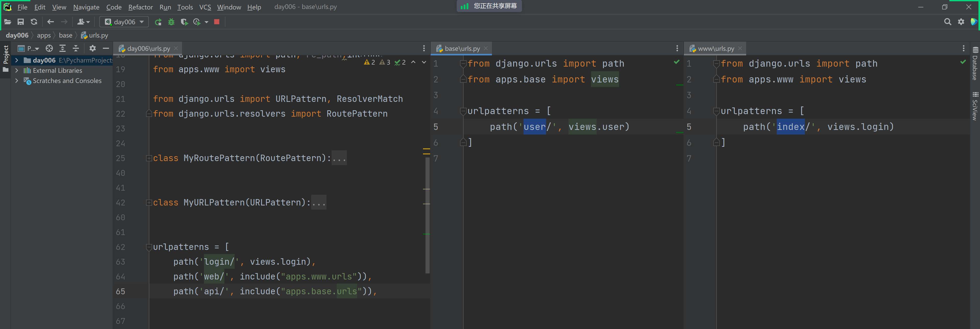Open the Database tool window

(975, 64)
